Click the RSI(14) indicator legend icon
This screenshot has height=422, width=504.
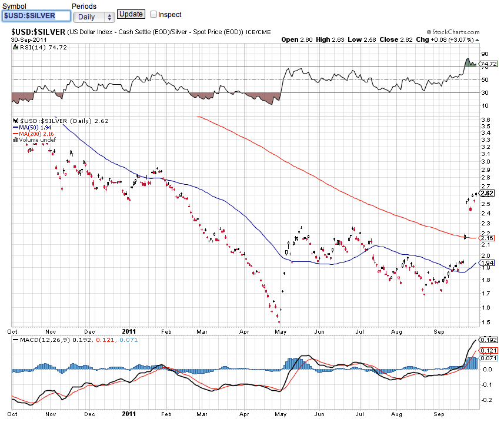pyautogui.click(x=15, y=46)
